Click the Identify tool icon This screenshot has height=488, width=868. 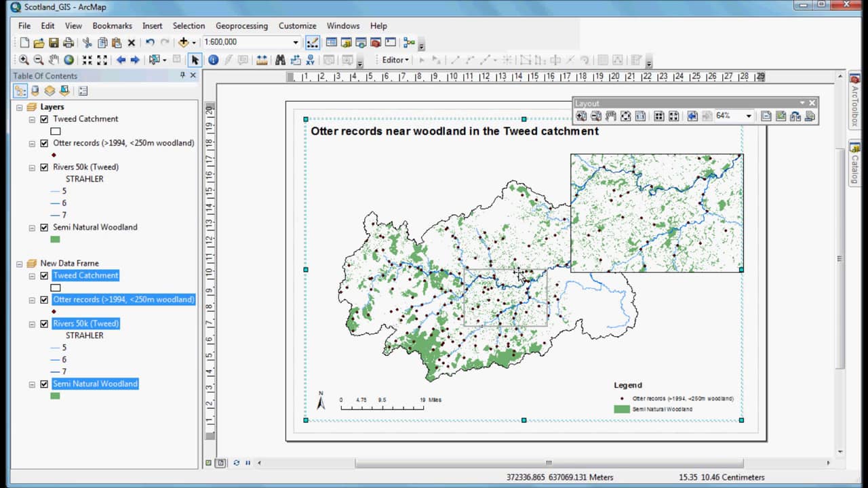(x=213, y=60)
